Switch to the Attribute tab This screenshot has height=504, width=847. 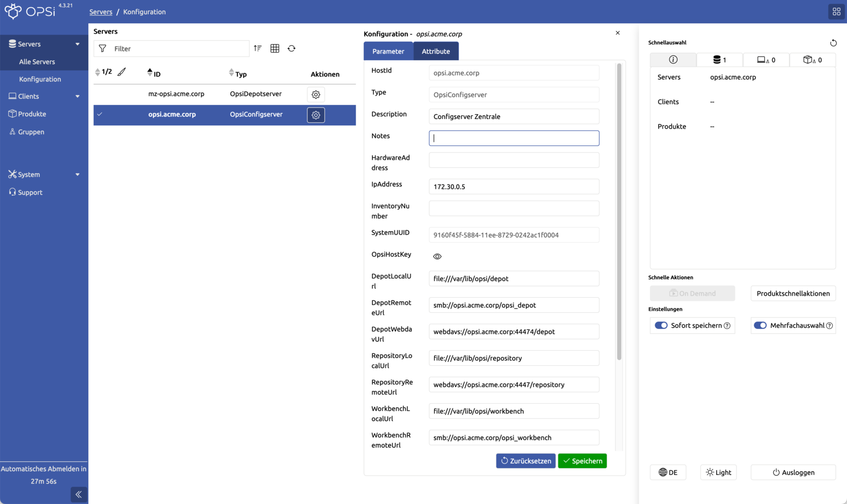pyautogui.click(x=436, y=51)
